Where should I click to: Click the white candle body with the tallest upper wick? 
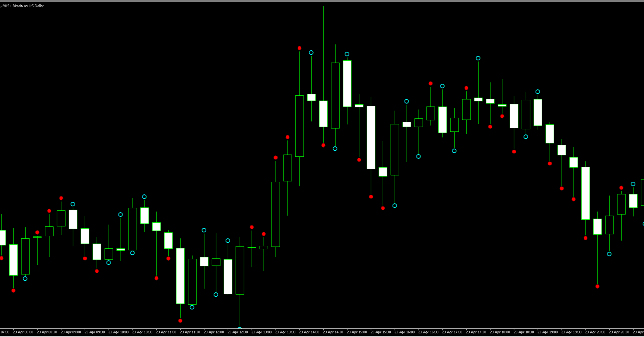coord(323,114)
